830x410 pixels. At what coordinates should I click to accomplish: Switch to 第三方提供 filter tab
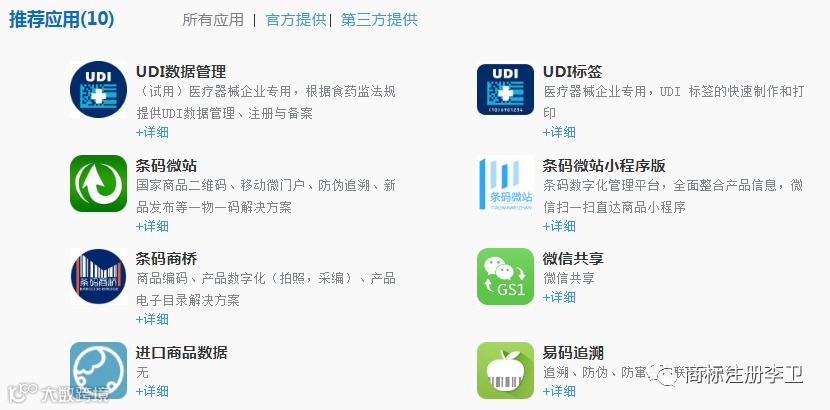(x=379, y=20)
